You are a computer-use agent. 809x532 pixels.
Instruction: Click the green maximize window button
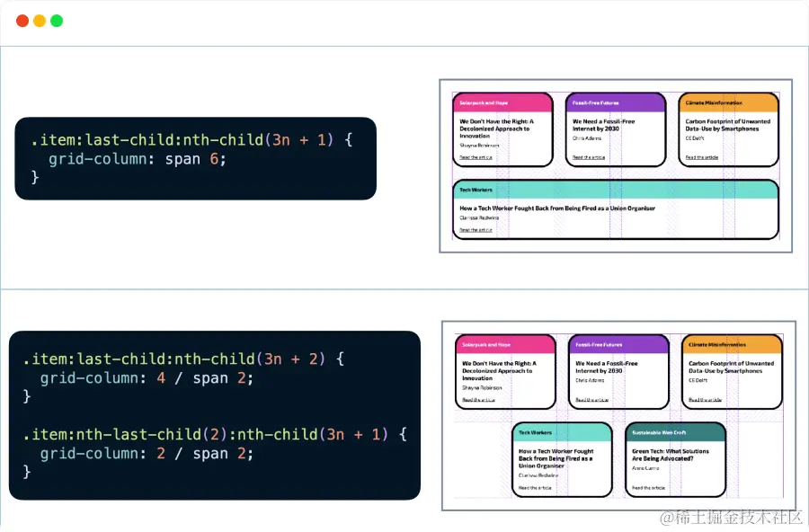[x=57, y=21]
